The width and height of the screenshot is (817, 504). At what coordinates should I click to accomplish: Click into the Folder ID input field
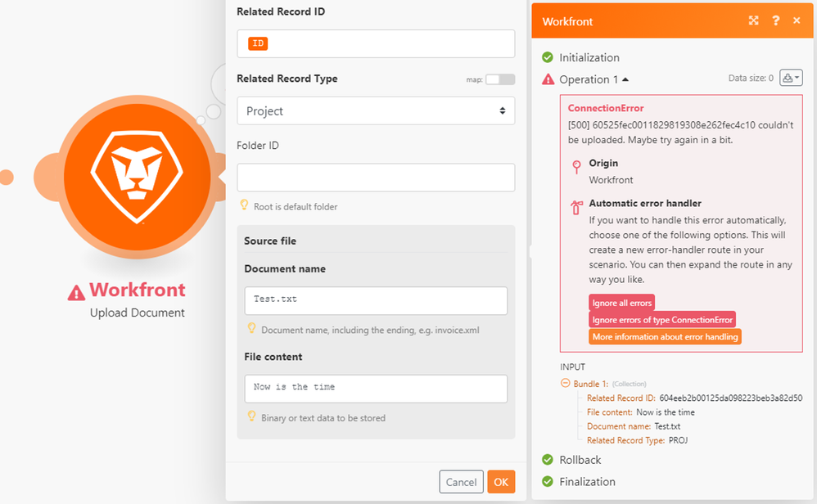pos(376,178)
